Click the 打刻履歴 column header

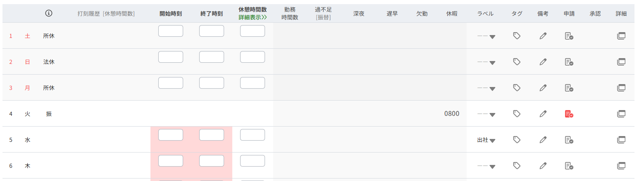tap(106, 14)
